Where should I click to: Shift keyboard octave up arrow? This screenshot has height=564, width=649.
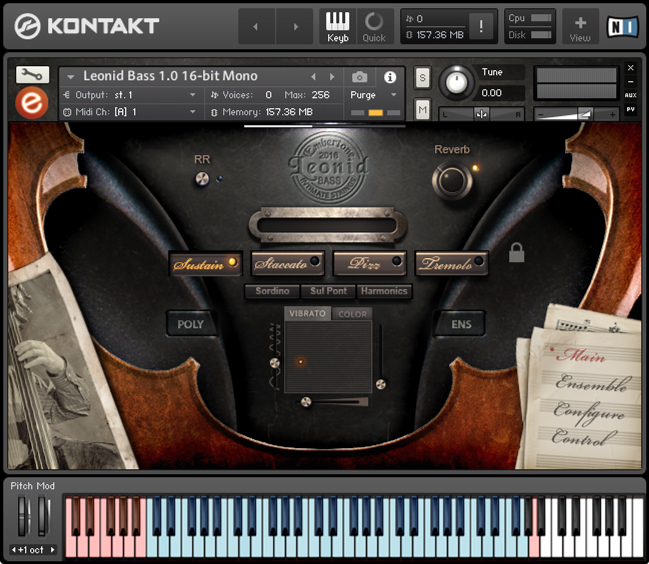pos(53,550)
